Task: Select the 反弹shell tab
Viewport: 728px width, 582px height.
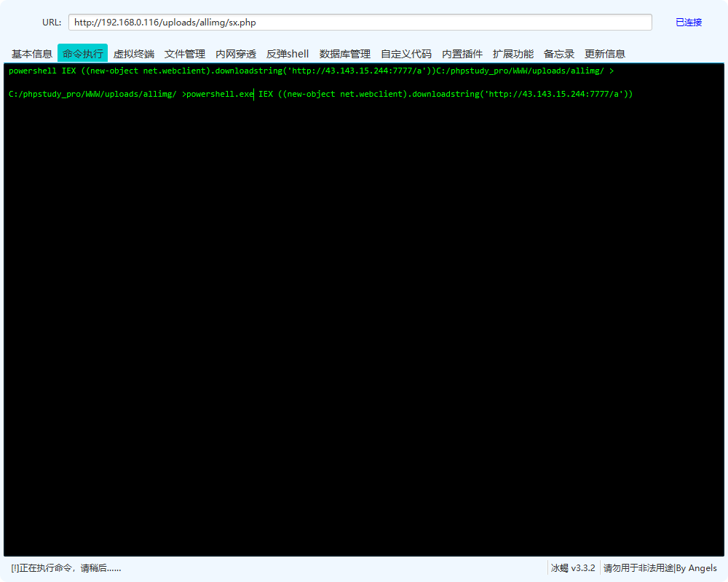Action: (287, 53)
